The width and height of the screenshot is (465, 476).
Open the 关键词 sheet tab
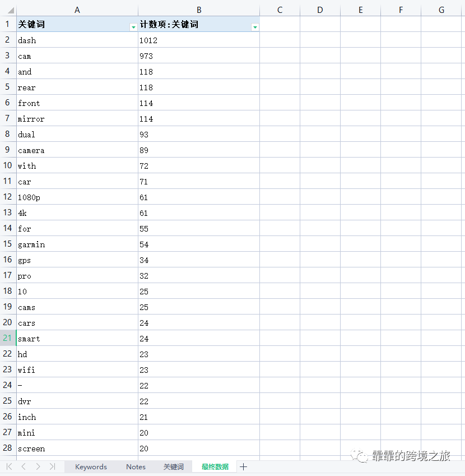coord(174,466)
